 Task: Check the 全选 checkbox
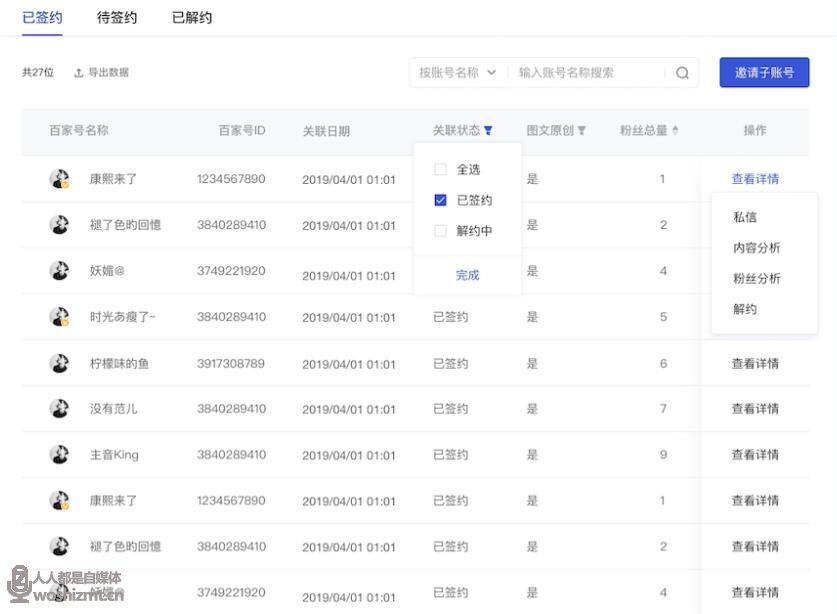pyautogui.click(x=440, y=170)
